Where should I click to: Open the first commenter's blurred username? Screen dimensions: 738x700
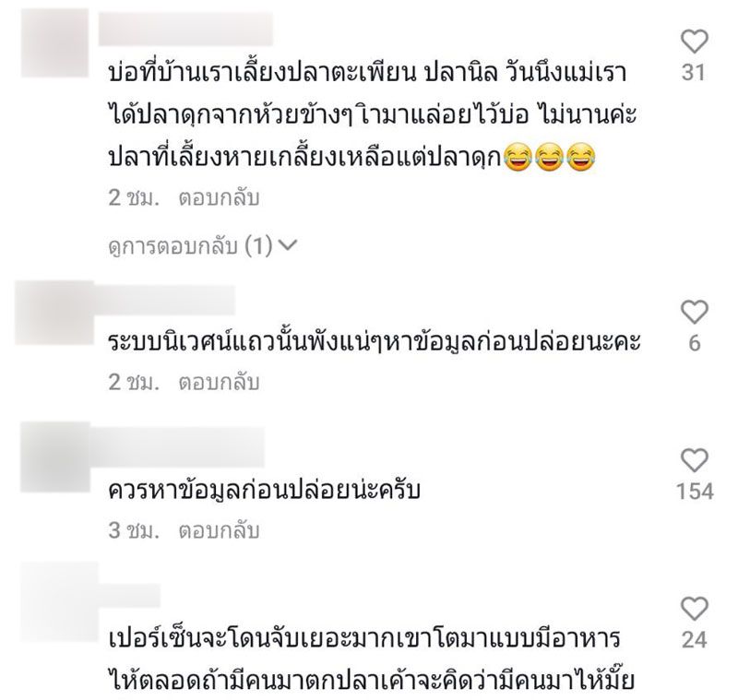(x=186, y=30)
